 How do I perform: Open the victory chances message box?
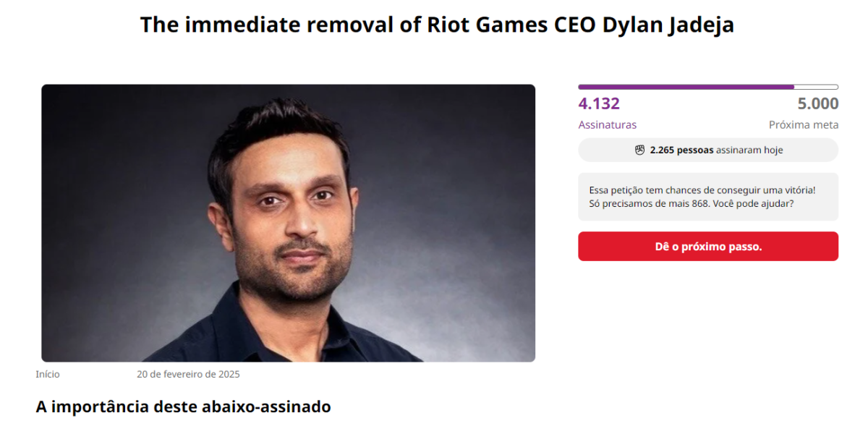pos(707,196)
